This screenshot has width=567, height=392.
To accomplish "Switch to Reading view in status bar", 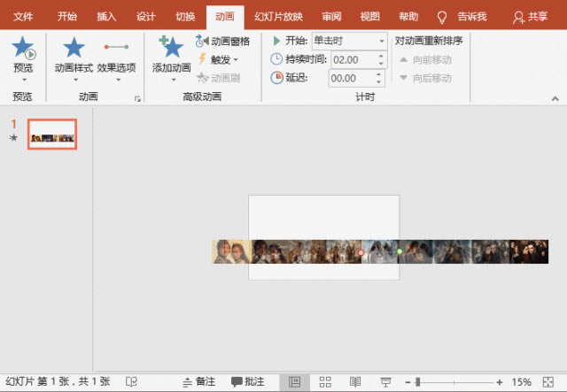I will tap(354, 381).
